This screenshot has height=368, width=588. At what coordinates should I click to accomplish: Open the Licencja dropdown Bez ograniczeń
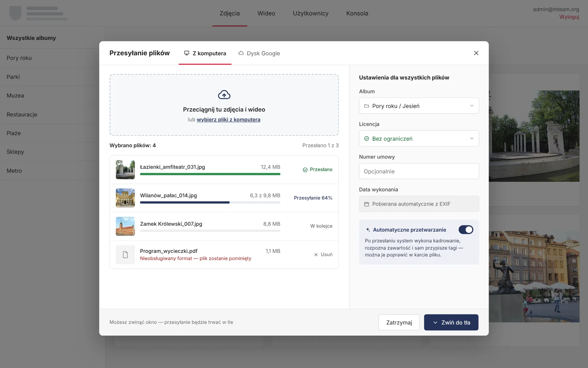[x=419, y=138]
